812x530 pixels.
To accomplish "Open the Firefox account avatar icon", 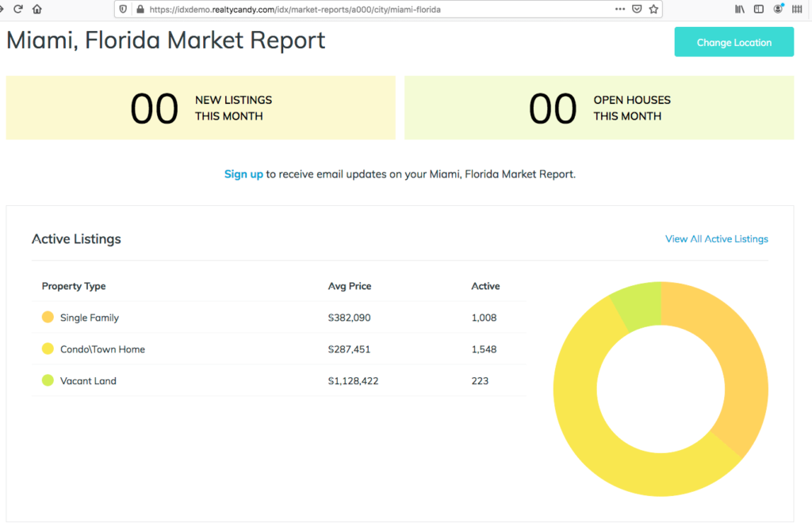I will click(778, 9).
